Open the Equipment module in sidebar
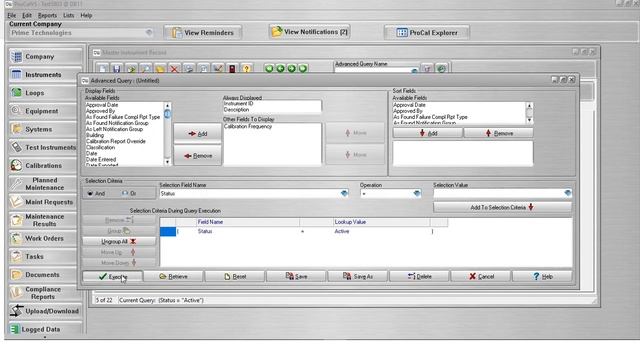This screenshot has width=640, height=360. (x=45, y=111)
